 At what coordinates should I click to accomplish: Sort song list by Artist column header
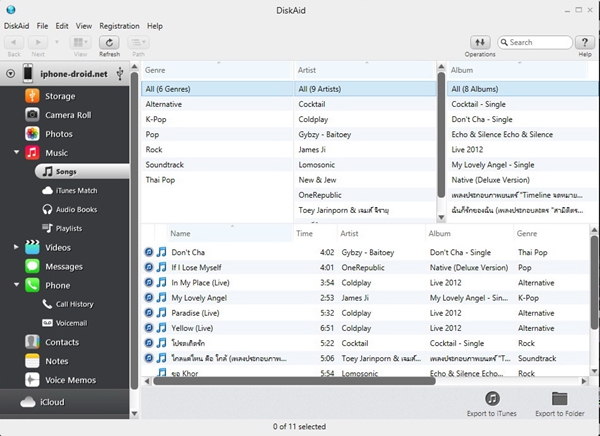381,234
